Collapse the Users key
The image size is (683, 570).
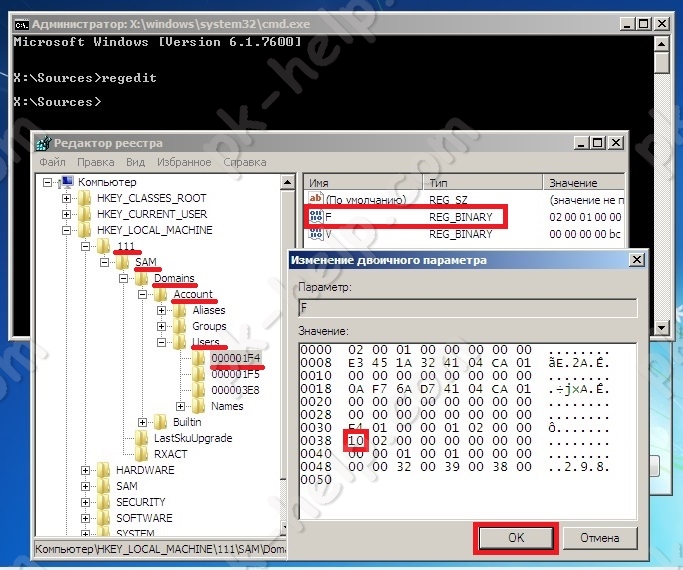162,343
